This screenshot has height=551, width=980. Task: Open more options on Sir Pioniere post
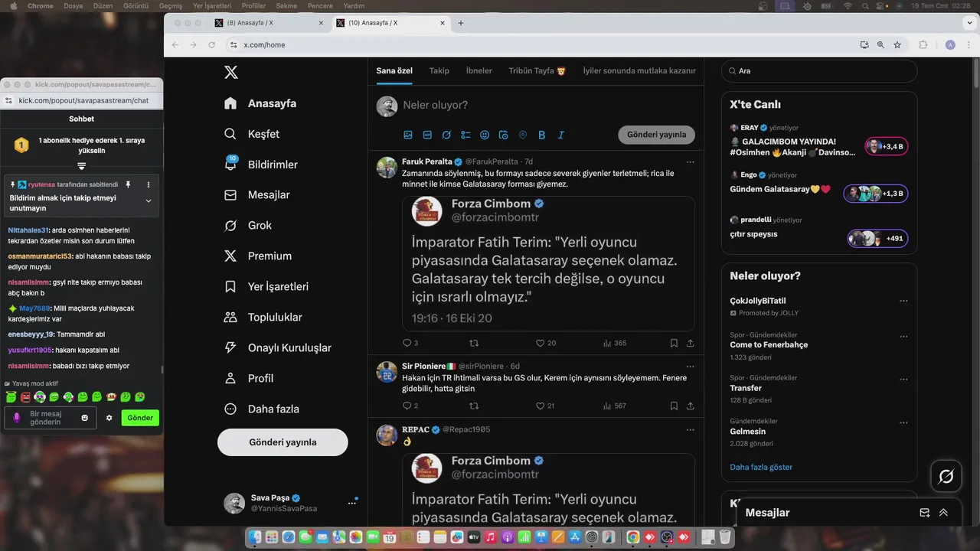coord(691,367)
